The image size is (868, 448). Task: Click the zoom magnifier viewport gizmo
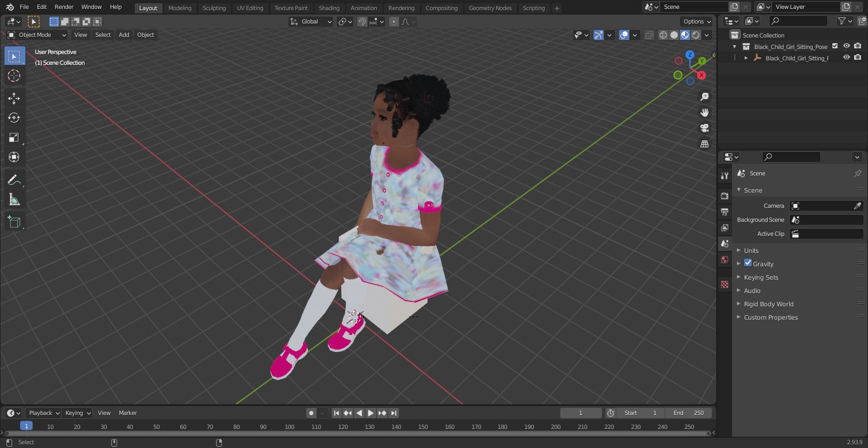pos(704,97)
